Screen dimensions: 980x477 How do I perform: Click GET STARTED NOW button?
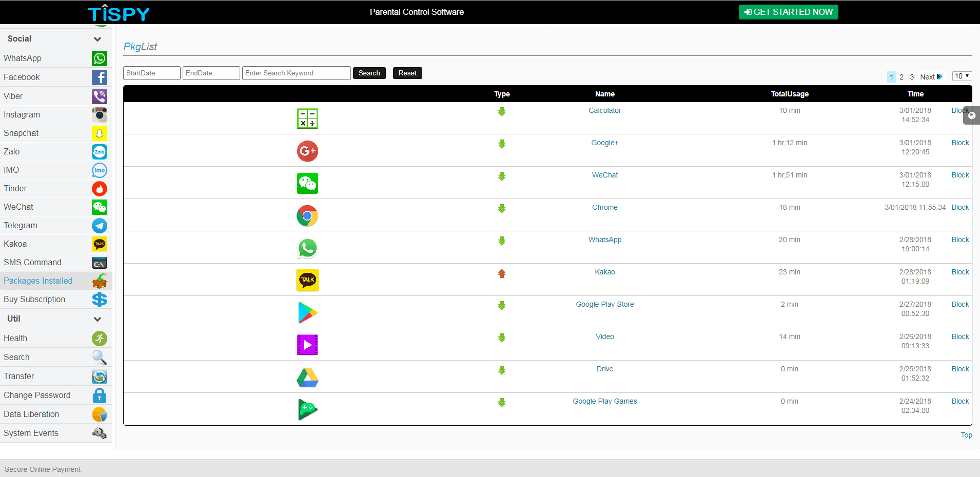(x=789, y=12)
